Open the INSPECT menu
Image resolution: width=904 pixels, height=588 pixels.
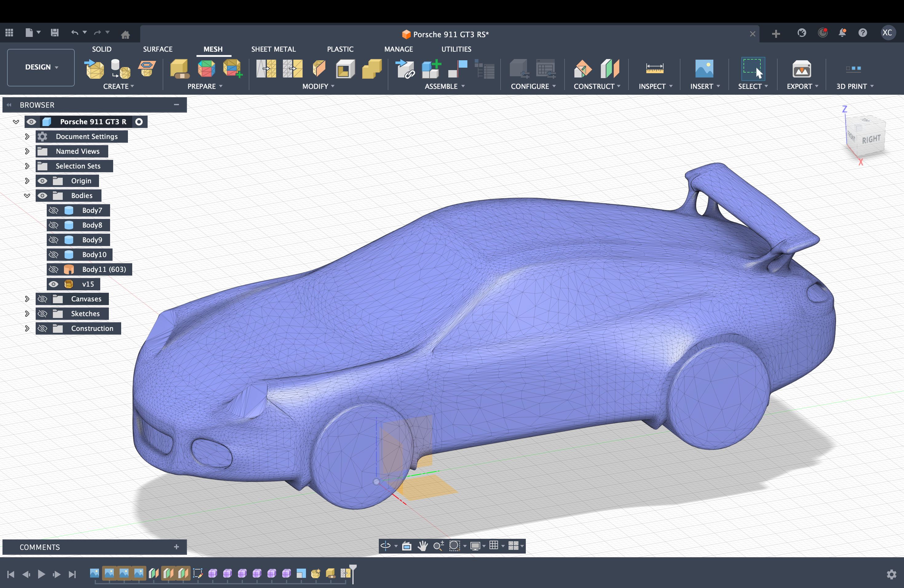[x=655, y=86]
